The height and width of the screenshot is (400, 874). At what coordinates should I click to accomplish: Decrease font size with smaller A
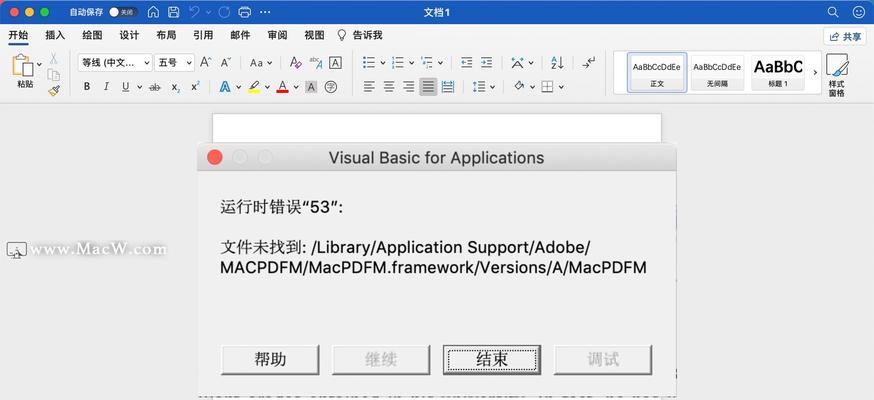[x=226, y=62]
